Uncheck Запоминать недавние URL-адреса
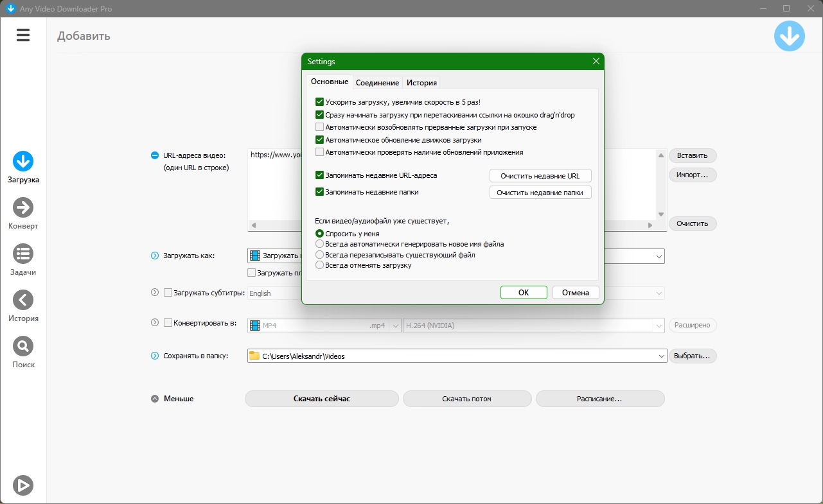This screenshot has height=504, width=823. [319, 175]
